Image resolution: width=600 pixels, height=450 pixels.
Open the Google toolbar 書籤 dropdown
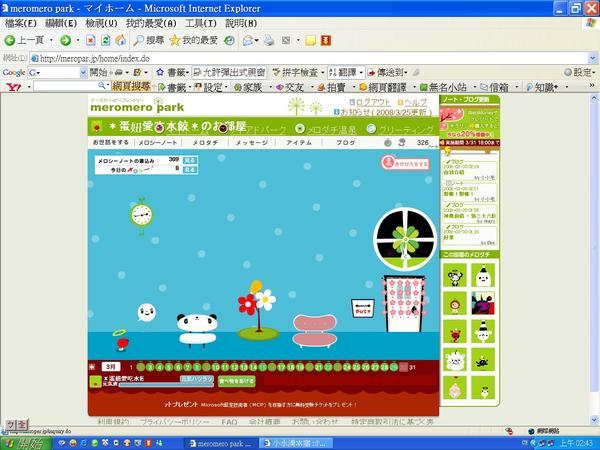tap(173, 72)
